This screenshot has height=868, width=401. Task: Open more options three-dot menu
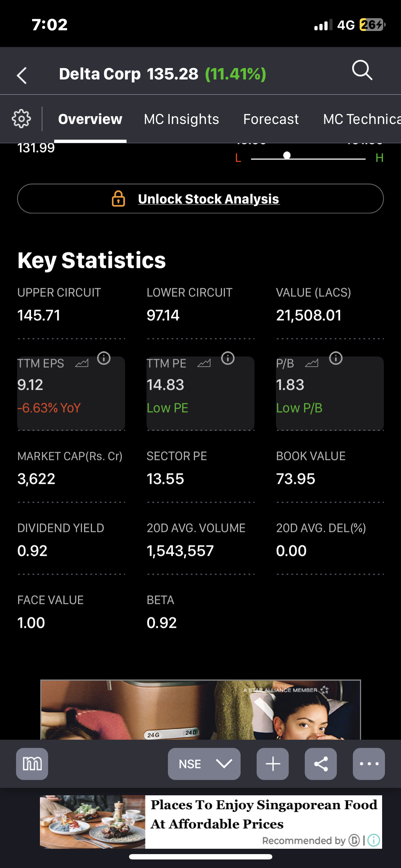(369, 764)
